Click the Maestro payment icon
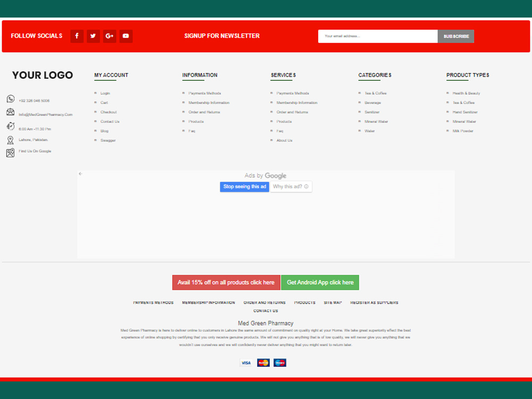 (x=280, y=363)
